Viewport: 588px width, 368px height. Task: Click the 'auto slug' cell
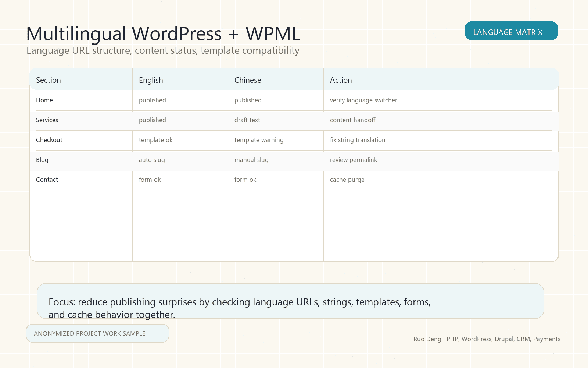pos(152,160)
